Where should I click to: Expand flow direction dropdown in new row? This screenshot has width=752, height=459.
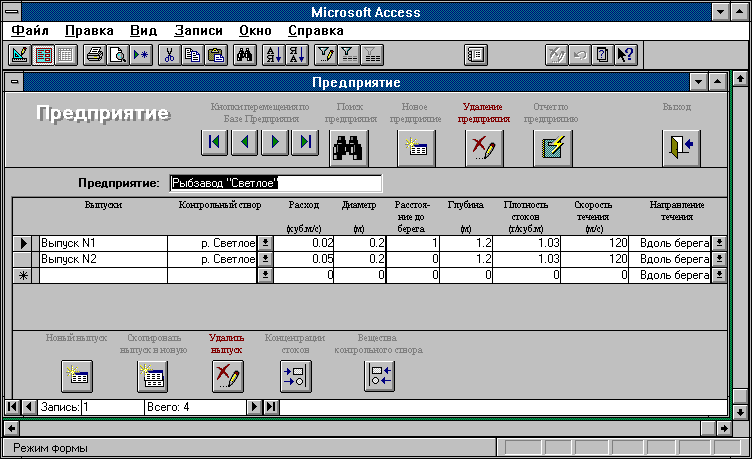tap(718, 274)
